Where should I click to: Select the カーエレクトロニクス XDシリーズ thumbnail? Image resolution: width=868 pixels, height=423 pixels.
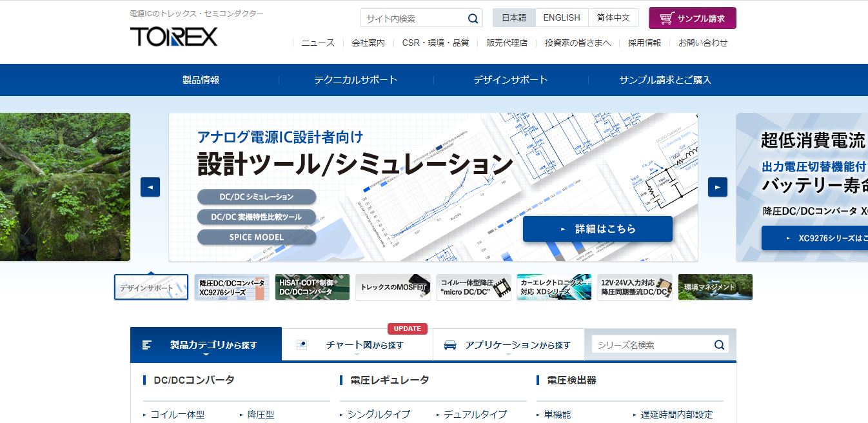(x=555, y=287)
